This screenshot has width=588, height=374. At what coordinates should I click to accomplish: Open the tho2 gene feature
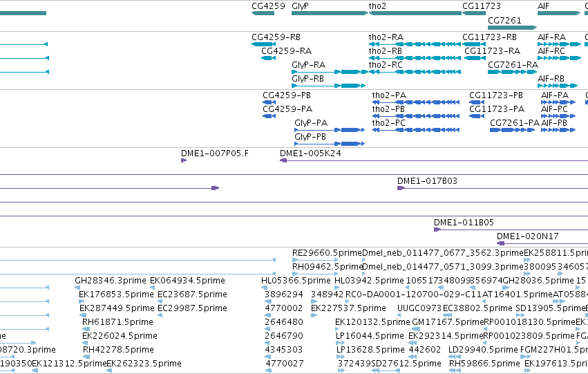[x=415, y=13]
